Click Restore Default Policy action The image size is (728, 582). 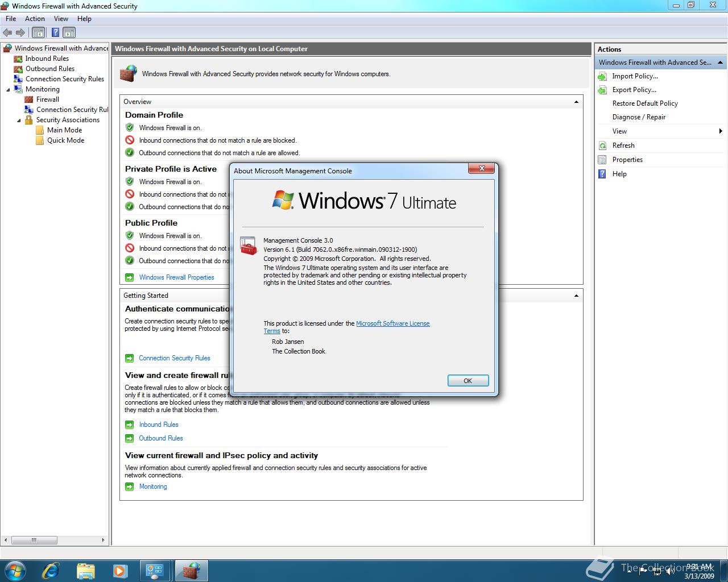[x=645, y=103]
